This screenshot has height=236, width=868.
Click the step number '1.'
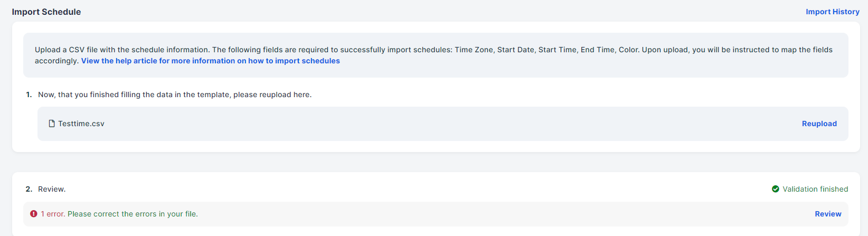(29, 95)
